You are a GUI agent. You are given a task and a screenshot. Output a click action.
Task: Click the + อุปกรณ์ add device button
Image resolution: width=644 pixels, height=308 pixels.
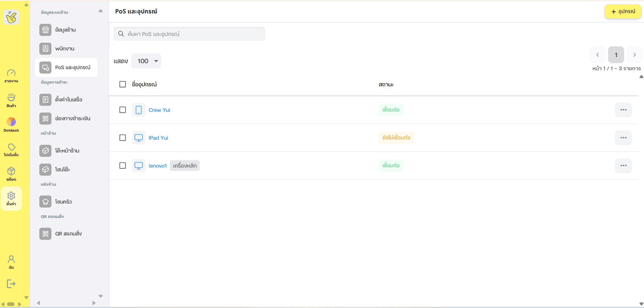(x=623, y=12)
